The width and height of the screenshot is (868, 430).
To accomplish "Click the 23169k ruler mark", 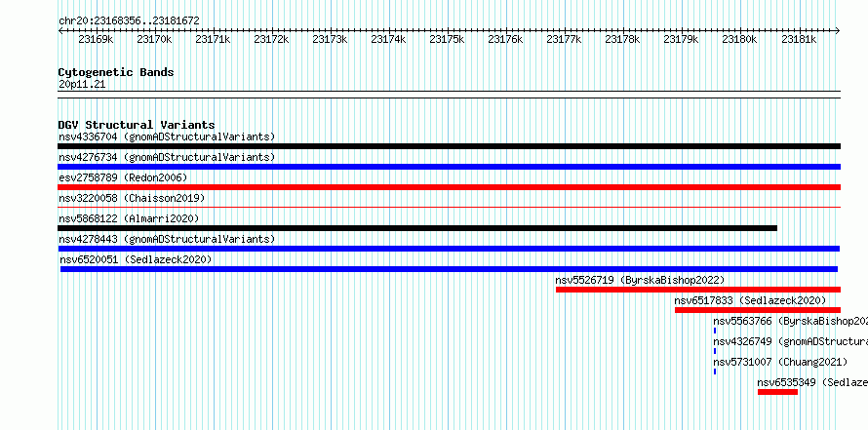I will (96, 39).
